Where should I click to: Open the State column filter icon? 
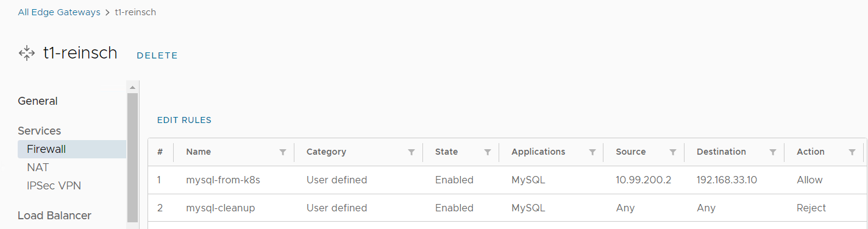point(488,152)
